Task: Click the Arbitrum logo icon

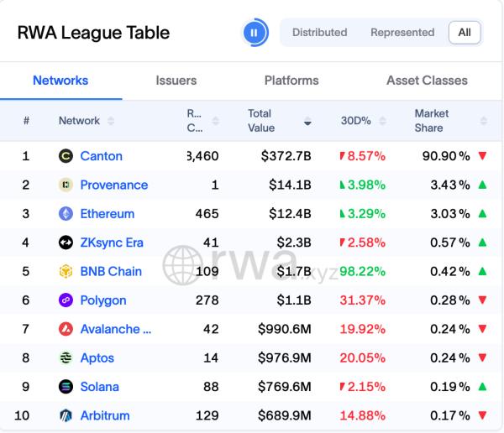Action: [66, 415]
